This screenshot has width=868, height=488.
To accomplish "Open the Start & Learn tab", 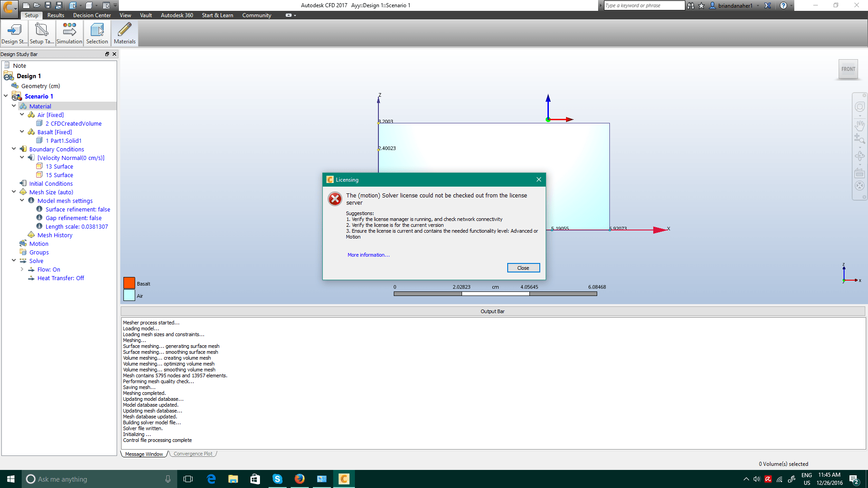I will point(217,15).
